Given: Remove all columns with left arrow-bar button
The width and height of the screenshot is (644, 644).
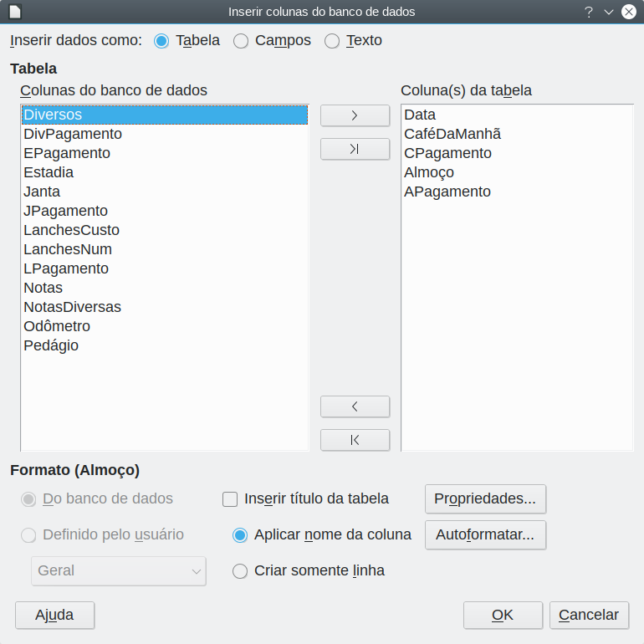Looking at the screenshot, I should 355,440.
